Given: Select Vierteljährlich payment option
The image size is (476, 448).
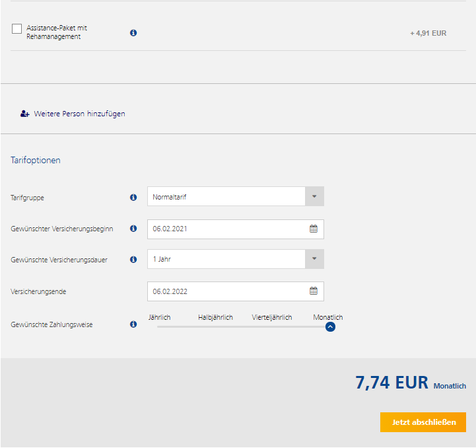Looking at the screenshot, I should [x=272, y=317].
